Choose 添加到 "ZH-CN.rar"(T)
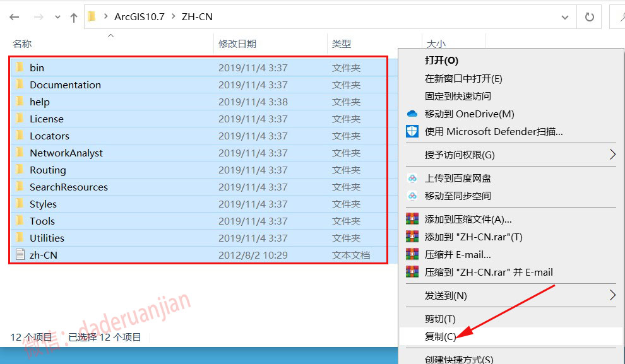The height and width of the screenshot is (364, 625). click(473, 237)
